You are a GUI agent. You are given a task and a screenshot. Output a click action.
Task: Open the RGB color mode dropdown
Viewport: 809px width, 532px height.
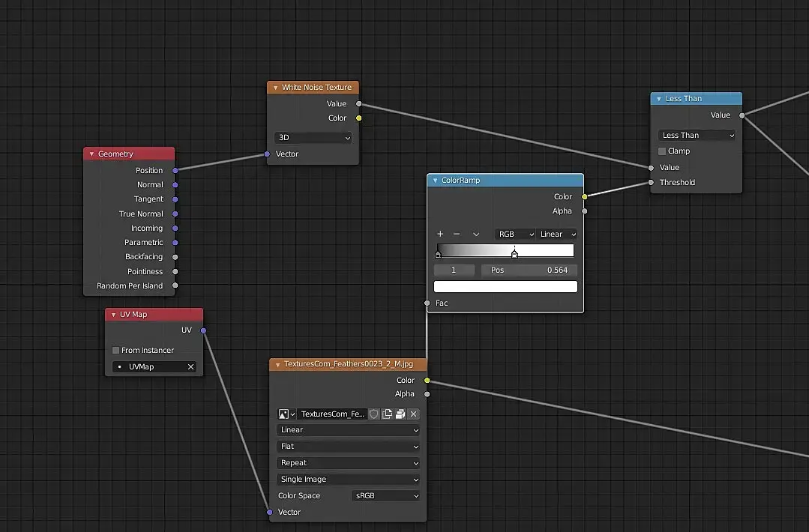coord(515,234)
